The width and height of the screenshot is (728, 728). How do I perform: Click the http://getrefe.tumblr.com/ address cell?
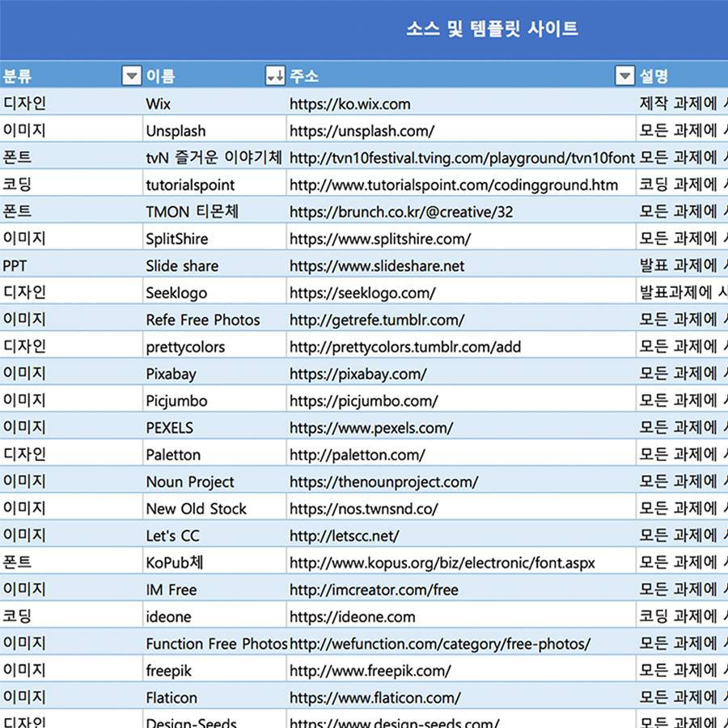[x=461, y=320]
